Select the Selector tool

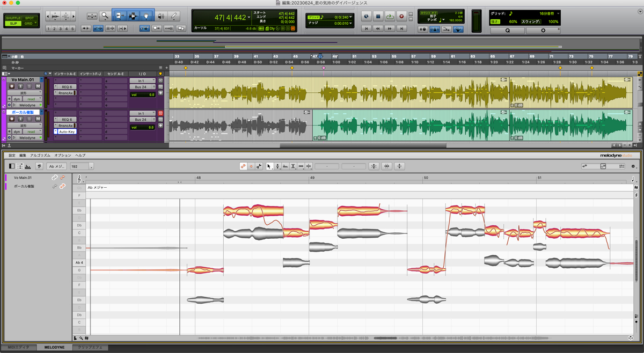point(133,16)
